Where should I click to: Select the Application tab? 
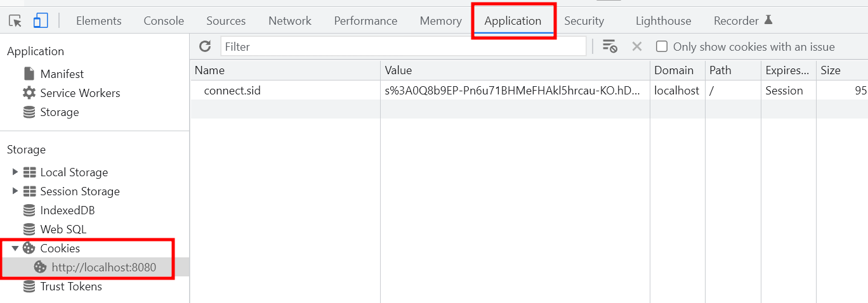click(513, 21)
